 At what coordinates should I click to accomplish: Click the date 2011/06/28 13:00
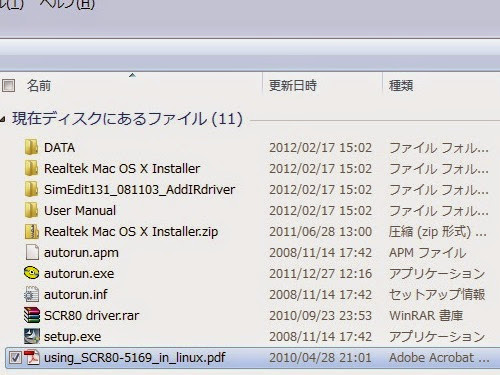[x=320, y=231]
